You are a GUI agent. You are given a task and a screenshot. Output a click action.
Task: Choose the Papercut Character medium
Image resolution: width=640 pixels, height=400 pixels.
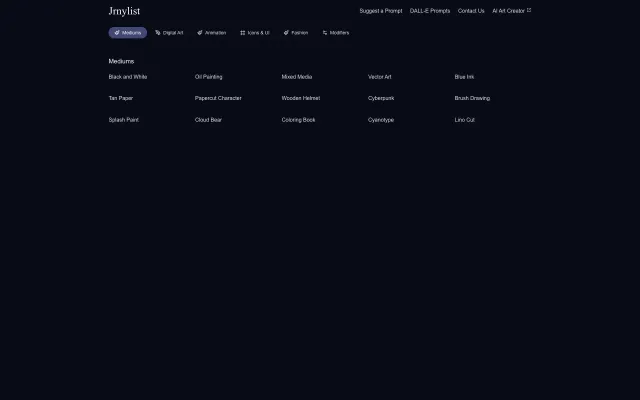point(218,98)
